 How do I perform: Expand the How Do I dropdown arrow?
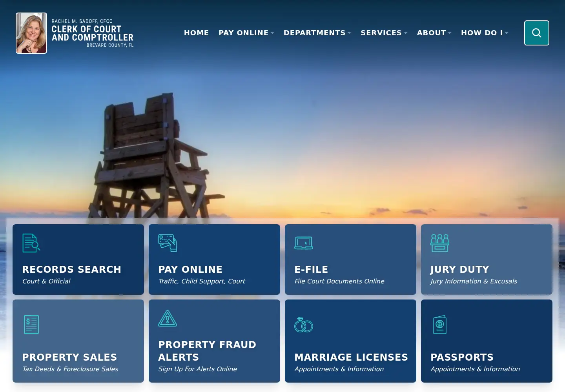507,33
